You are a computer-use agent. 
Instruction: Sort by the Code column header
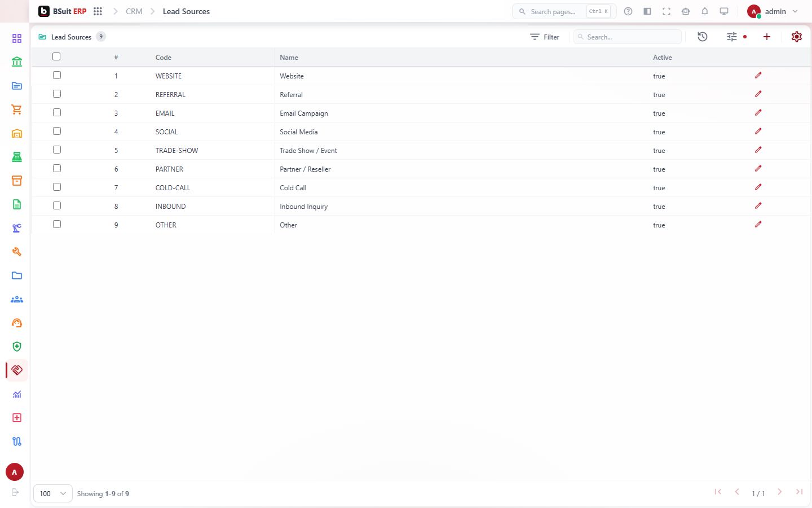tap(164, 58)
